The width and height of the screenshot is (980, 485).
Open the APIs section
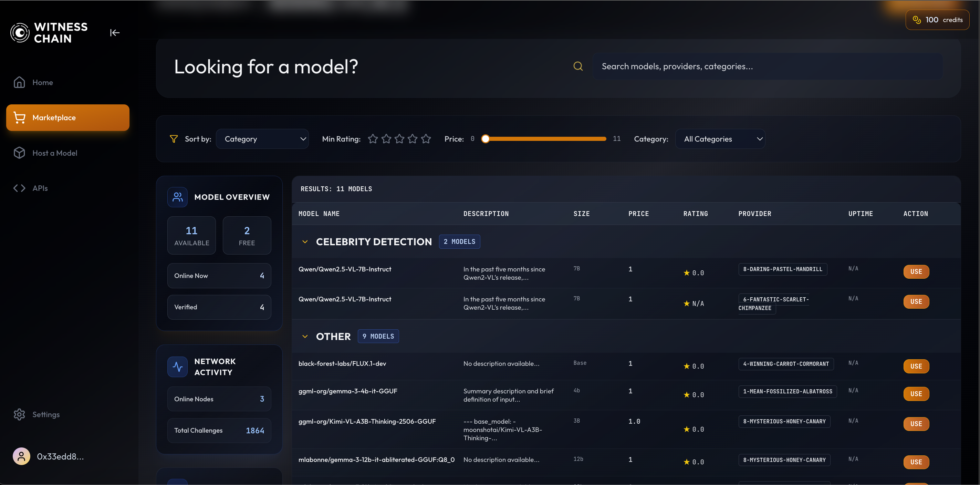point(40,188)
